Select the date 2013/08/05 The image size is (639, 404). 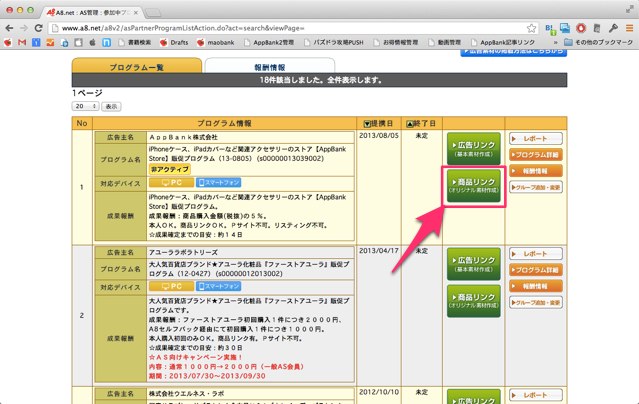tap(379, 136)
